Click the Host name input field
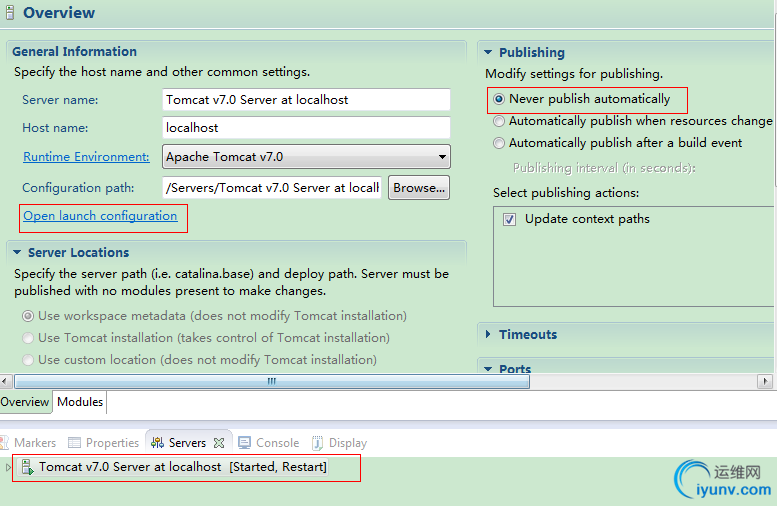Viewport: 777px width, 506px height. pyautogui.click(x=306, y=128)
